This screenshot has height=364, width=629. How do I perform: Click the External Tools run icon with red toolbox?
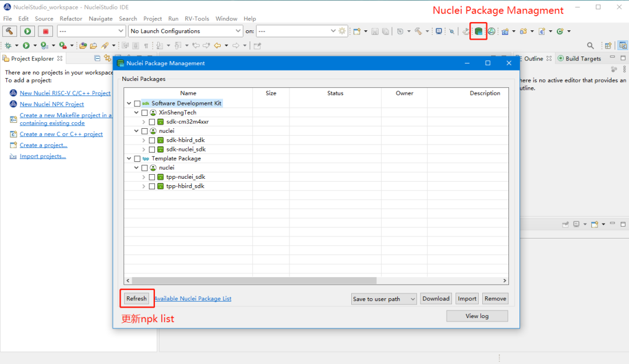point(62,45)
